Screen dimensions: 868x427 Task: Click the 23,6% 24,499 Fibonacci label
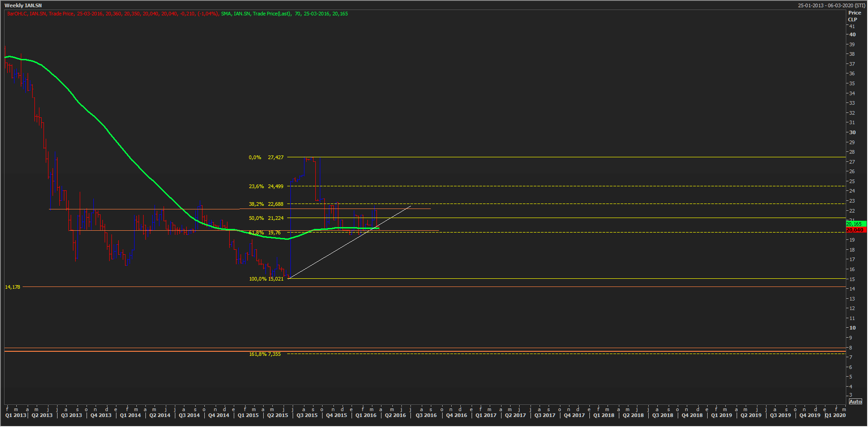tap(266, 186)
